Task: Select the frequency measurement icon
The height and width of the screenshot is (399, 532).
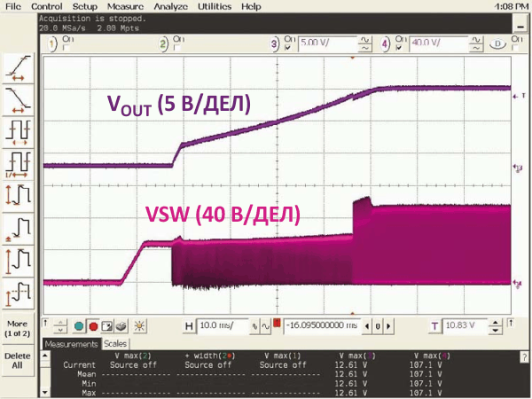Action: 19,165
